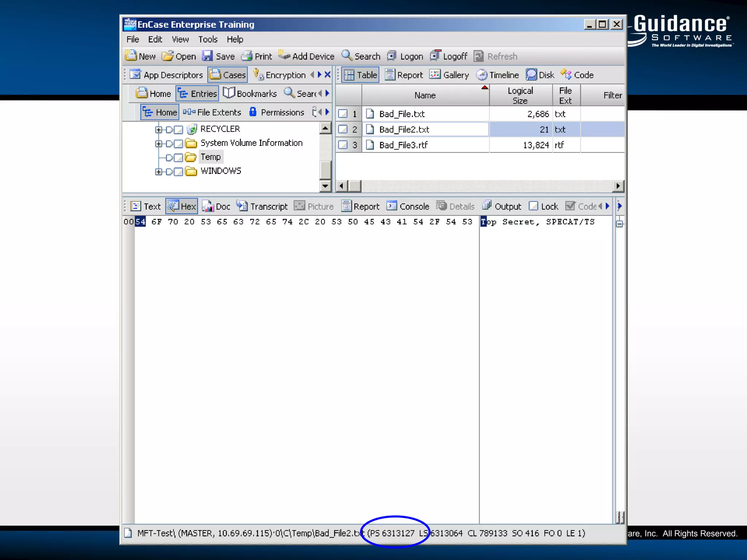Switch to the Timeline view icon
This screenshot has height=560, width=747.
pos(482,75)
